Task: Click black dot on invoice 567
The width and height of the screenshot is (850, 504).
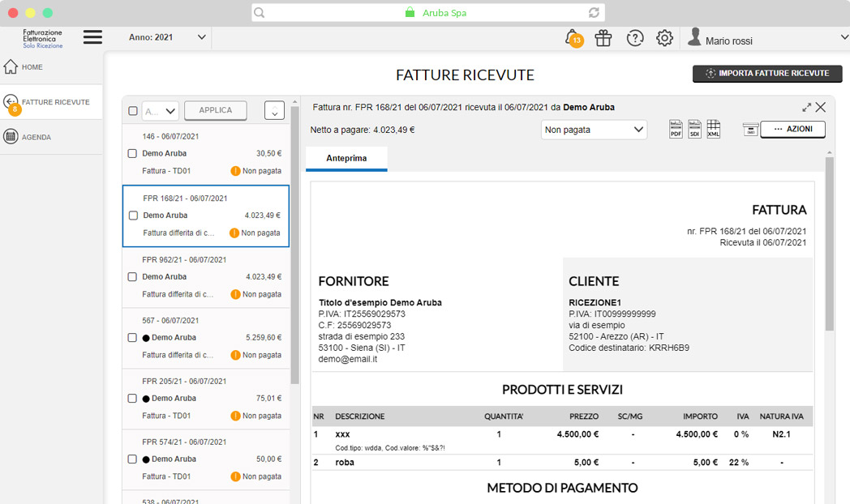Action: pos(146,338)
